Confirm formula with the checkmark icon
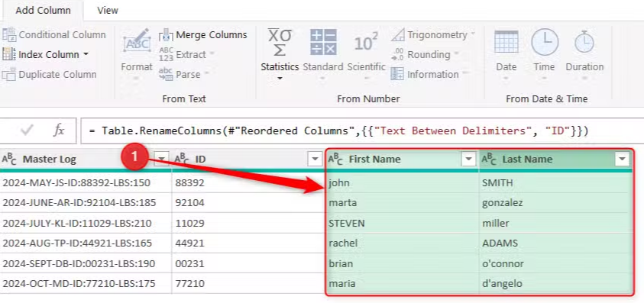 [27, 131]
